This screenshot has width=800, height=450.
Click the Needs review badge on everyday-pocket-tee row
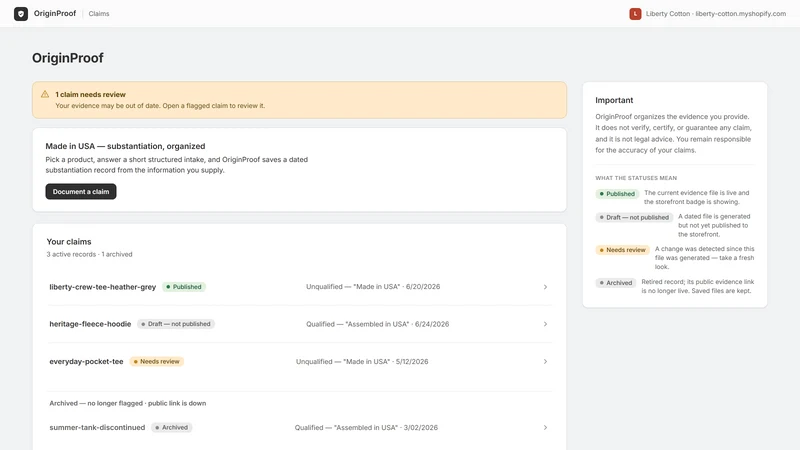[x=157, y=361]
